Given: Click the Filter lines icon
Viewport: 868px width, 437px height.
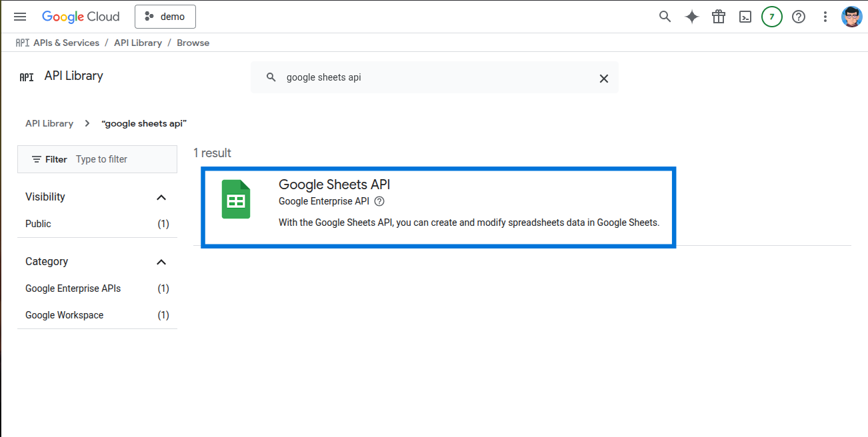Looking at the screenshot, I should point(37,159).
